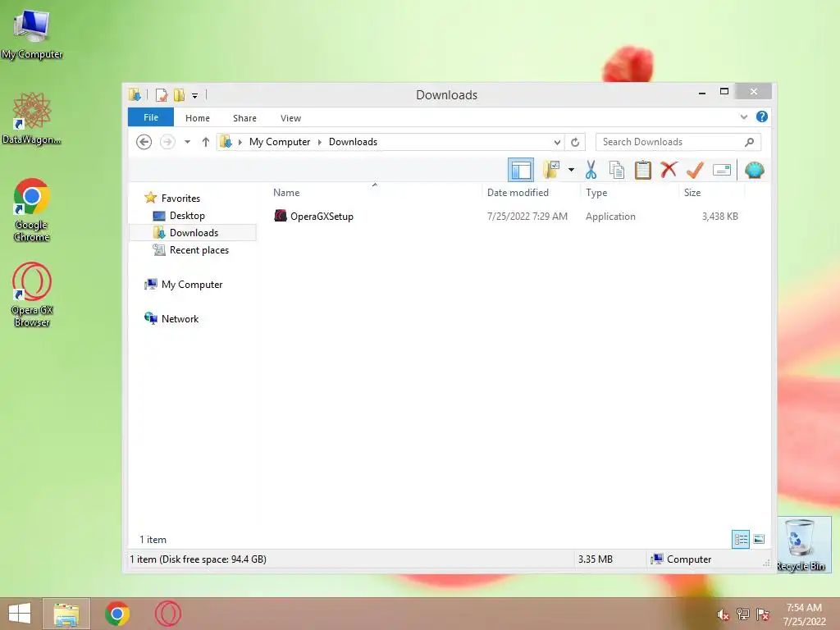Expand breadcrumb arrow after My Computer

pos(320,142)
